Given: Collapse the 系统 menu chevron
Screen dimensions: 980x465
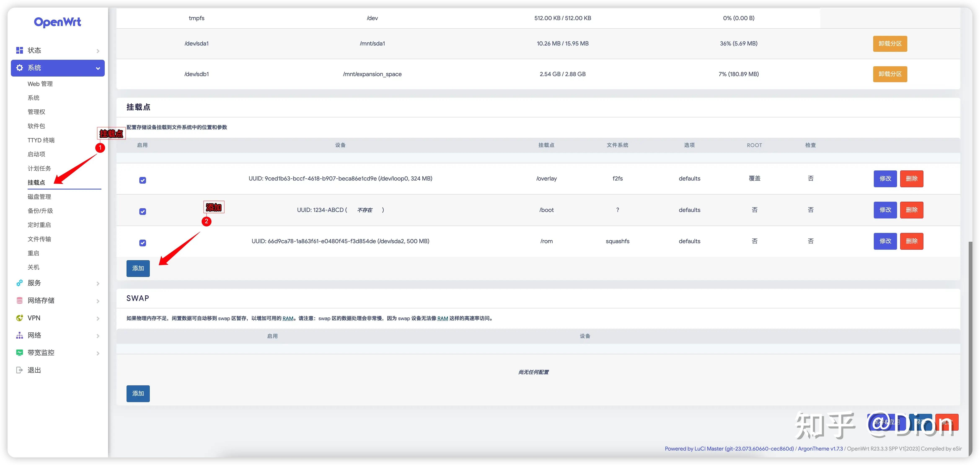Looking at the screenshot, I should pos(98,69).
